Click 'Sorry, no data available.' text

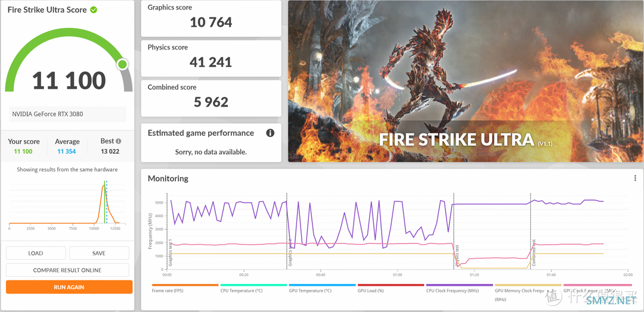(x=211, y=152)
